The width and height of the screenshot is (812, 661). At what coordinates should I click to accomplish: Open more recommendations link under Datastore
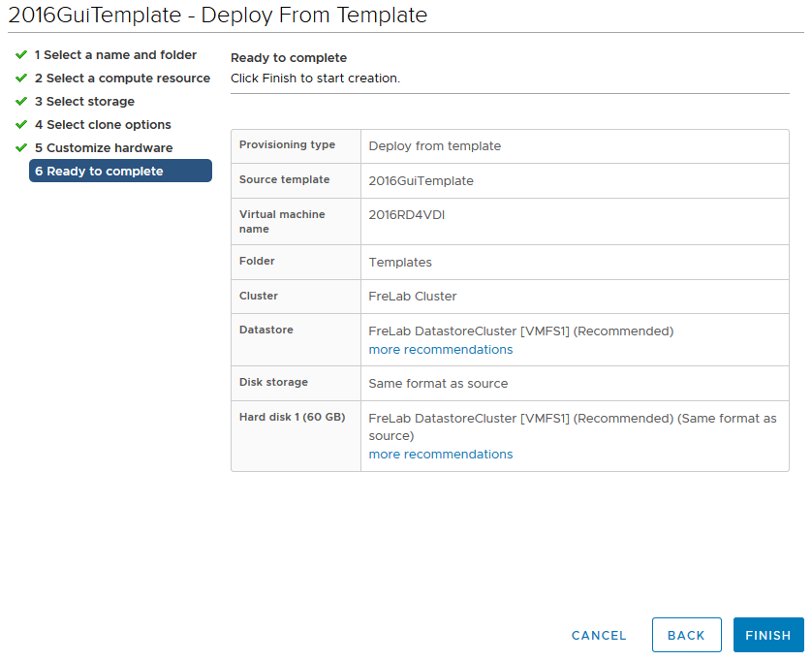click(x=441, y=350)
